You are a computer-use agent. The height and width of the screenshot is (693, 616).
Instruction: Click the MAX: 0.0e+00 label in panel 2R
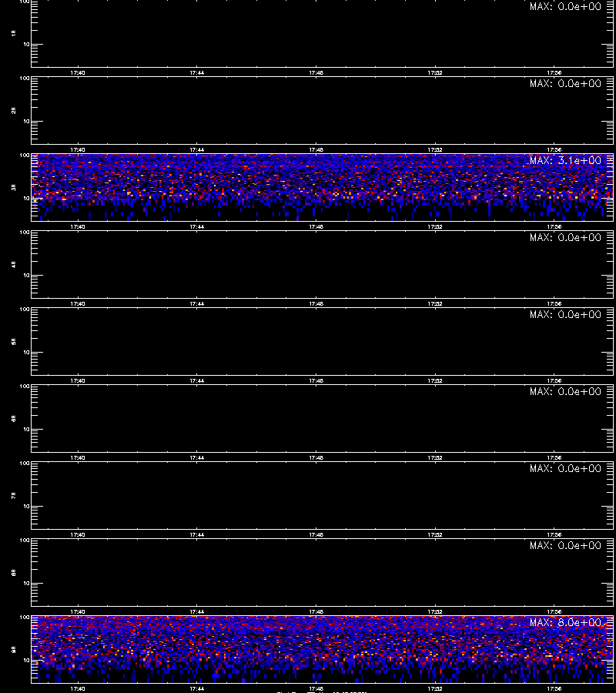point(565,83)
